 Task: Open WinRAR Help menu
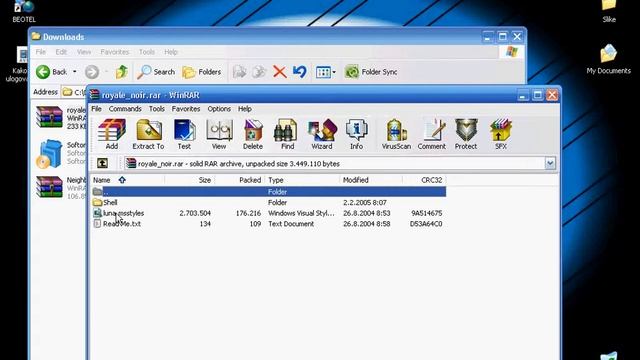pyautogui.click(x=245, y=109)
